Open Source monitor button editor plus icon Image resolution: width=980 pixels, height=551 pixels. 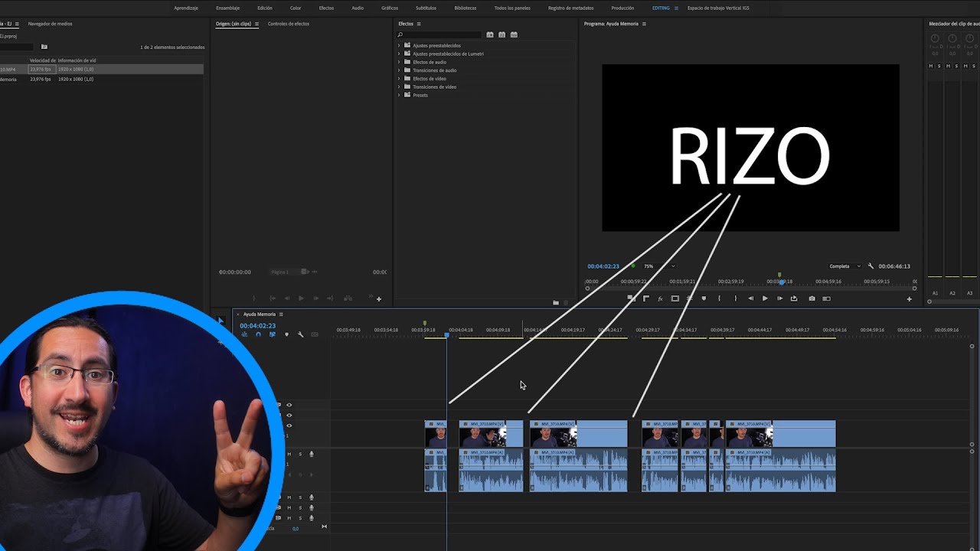coord(378,299)
